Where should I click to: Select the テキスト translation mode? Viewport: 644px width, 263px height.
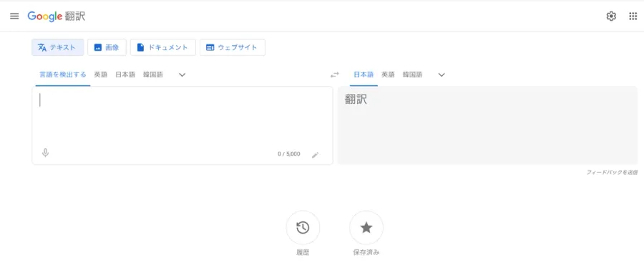coord(58,47)
